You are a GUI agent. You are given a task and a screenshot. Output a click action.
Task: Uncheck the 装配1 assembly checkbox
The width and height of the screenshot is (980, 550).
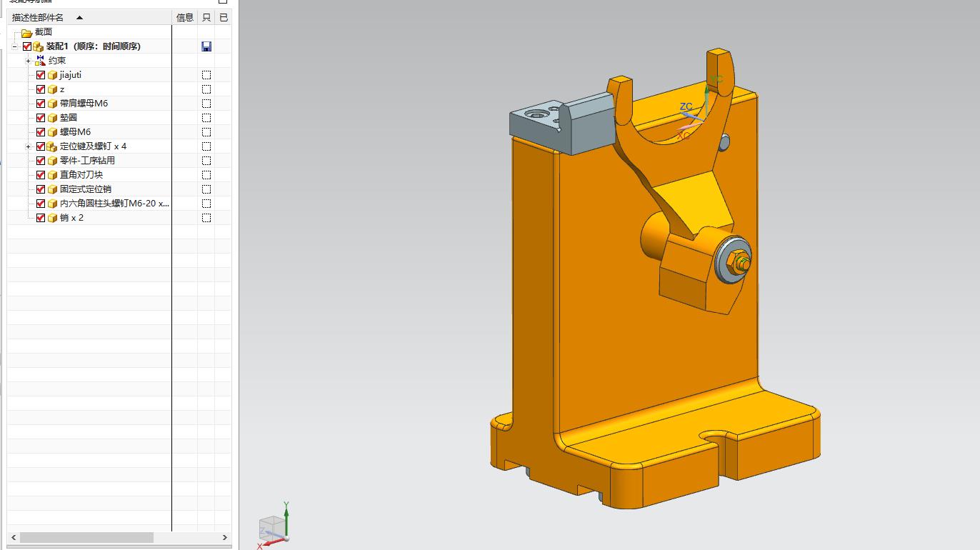[x=27, y=46]
